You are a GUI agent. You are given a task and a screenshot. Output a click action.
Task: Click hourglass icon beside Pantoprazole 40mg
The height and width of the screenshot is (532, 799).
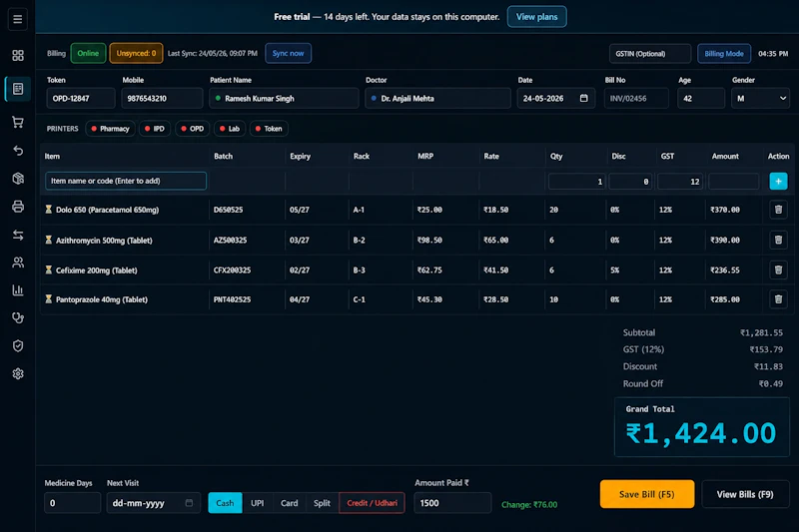point(48,299)
